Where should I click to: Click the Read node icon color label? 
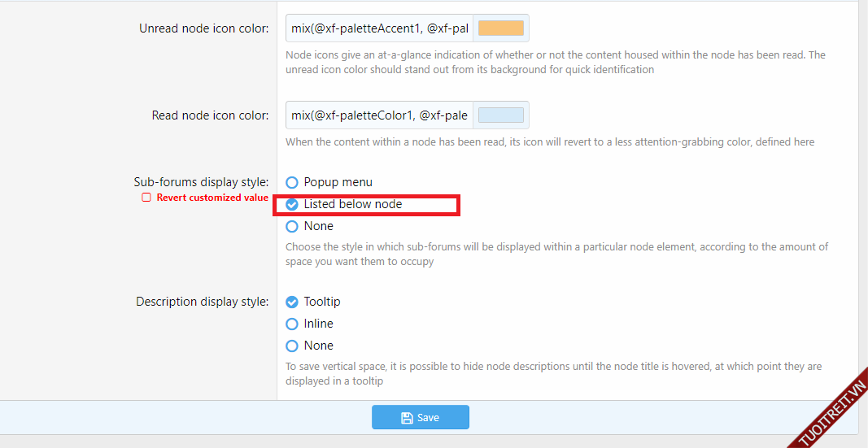[210, 115]
